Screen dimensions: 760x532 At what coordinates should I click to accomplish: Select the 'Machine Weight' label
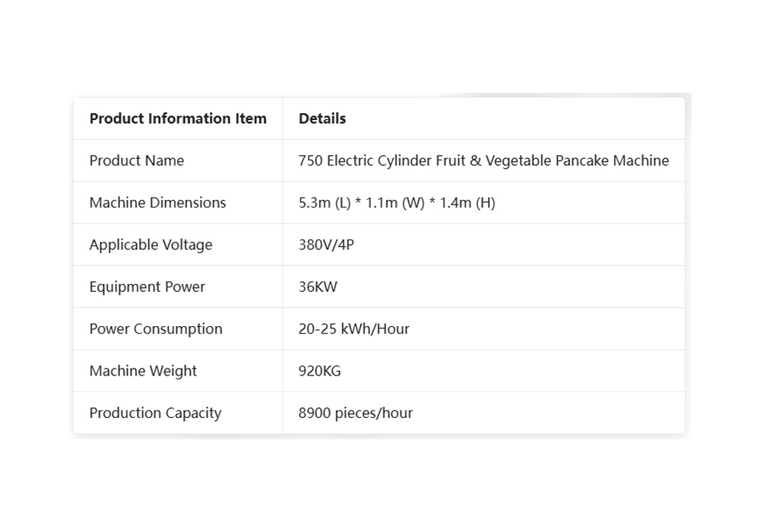tap(143, 371)
